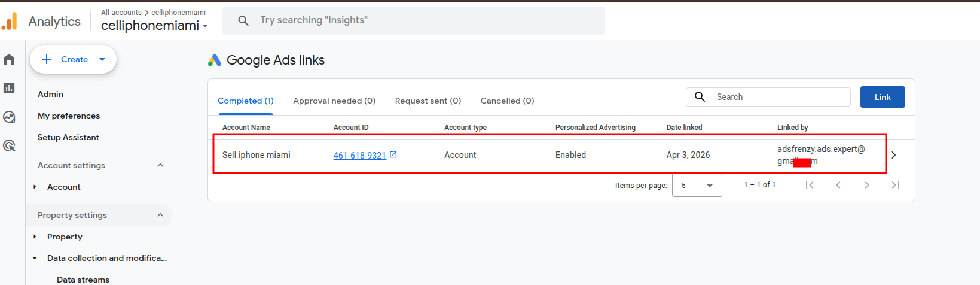Open the Explore icon in sidebar
The height and width of the screenshot is (285, 980).
click(x=9, y=117)
